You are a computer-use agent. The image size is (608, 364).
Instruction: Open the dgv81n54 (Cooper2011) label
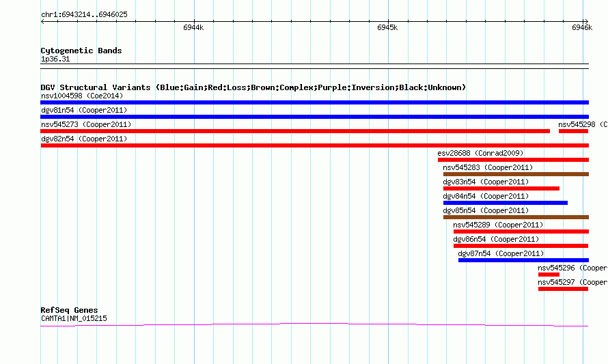pyautogui.click(x=84, y=110)
